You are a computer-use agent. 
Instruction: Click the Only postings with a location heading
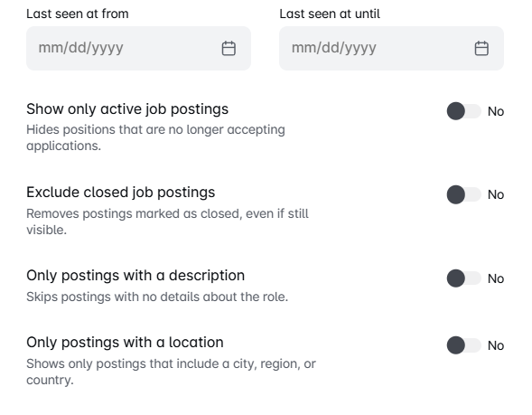click(x=125, y=343)
